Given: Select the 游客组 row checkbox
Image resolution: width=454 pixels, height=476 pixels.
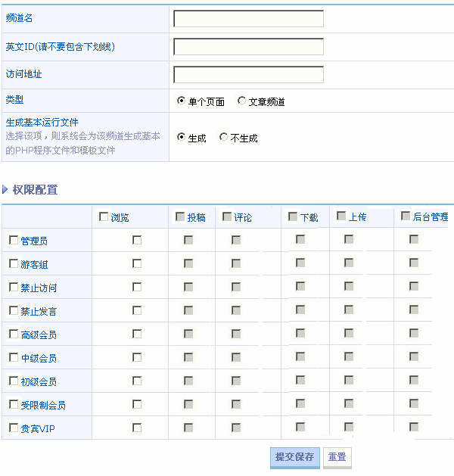Looking at the screenshot, I should coord(14,264).
